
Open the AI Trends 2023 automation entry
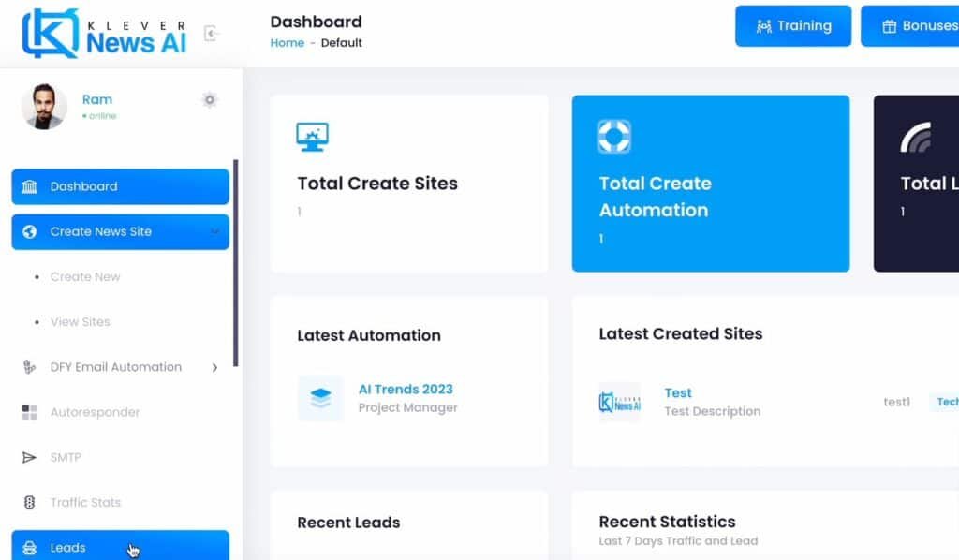click(x=405, y=389)
